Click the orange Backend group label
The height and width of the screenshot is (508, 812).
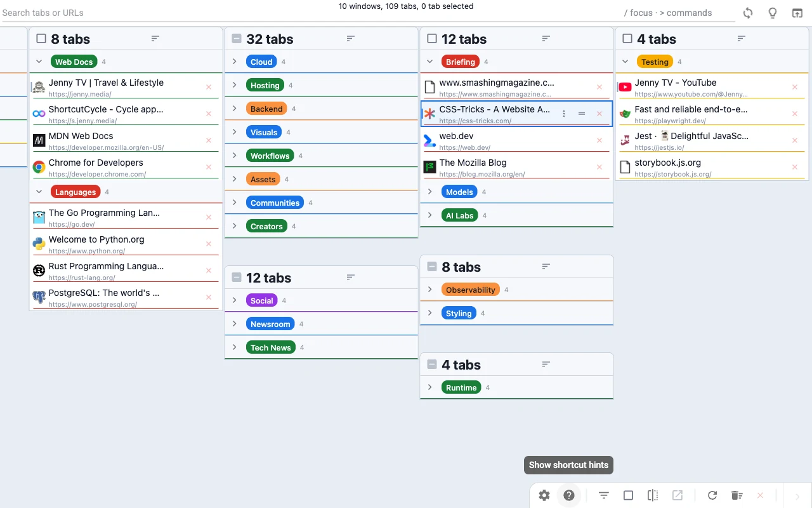pos(266,109)
